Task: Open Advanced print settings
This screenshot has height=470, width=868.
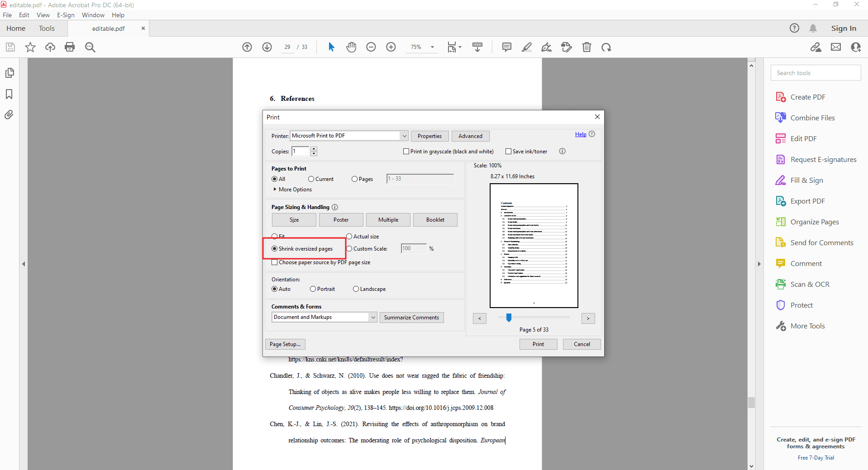Action: pyautogui.click(x=471, y=136)
